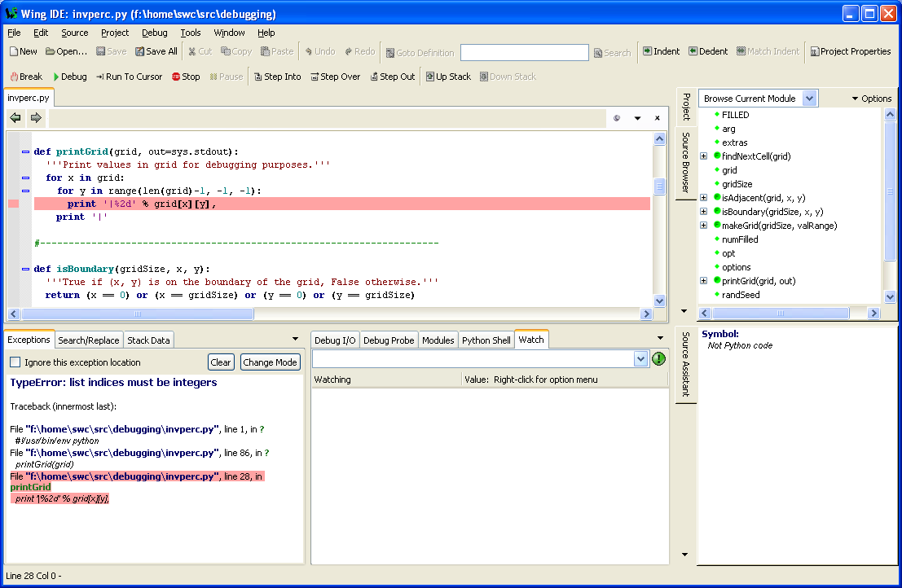
Task: Click the Paste toolbar button
Action: pyautogui.click(x=277, y=51)
